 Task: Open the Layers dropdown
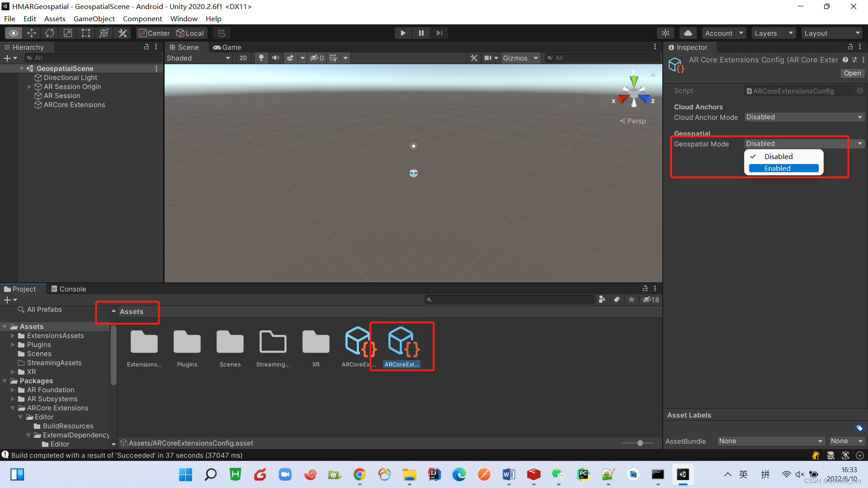point(774,33)
